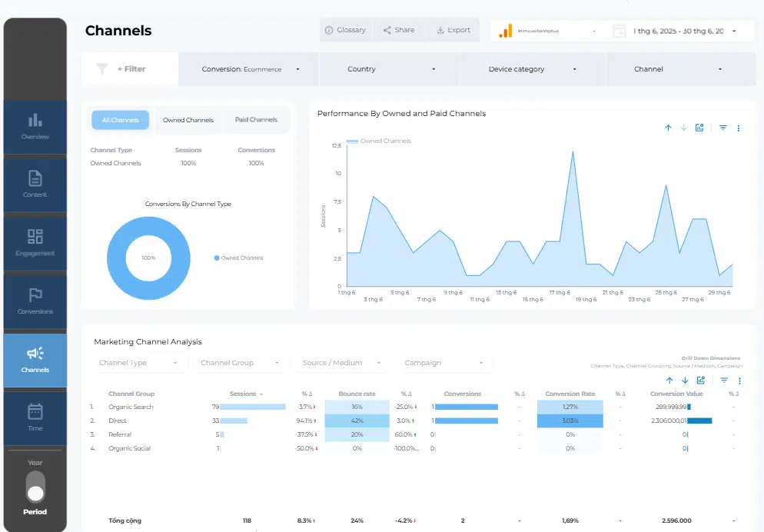
Task: Open the Country filter dropdown
Action: pyautogui.click(x=388, y=68)
